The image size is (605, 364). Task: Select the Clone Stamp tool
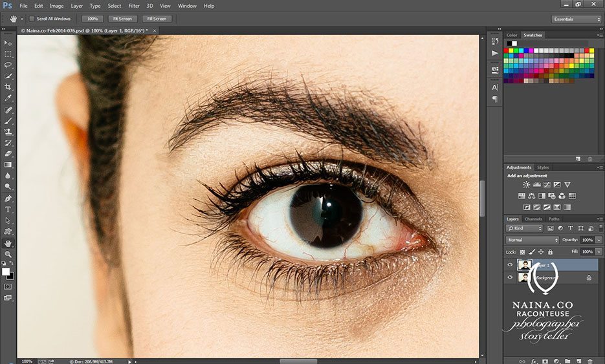(8, 132)
